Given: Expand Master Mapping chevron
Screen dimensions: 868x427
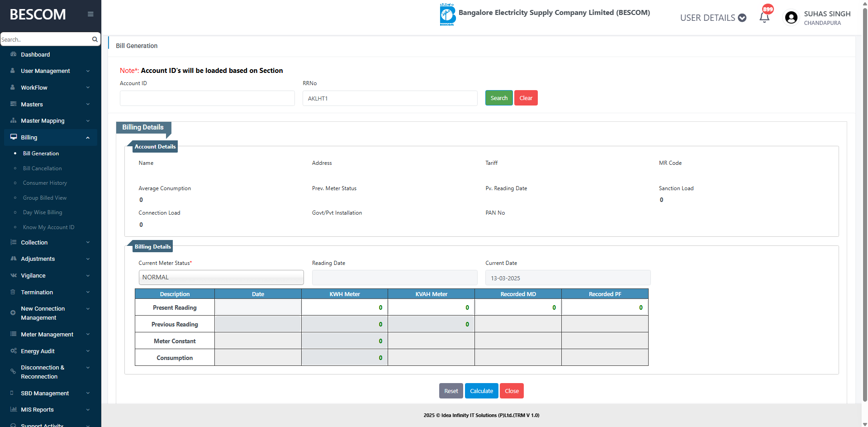Looking at the screenshot, I should coord(88,121).
